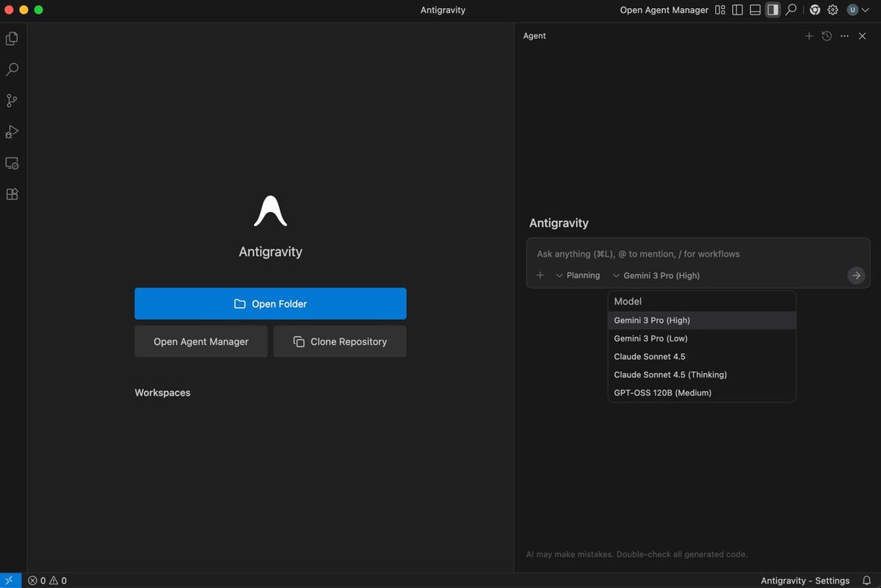Image resolution: width=881 pixels, height=588 pixels.
Task: Open the Planning mode dropdown
Action: click(x=578, y=275)
